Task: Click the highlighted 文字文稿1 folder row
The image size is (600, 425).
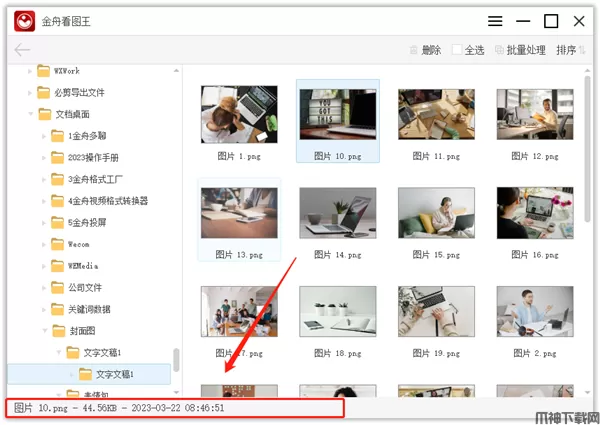Action: 89,374
